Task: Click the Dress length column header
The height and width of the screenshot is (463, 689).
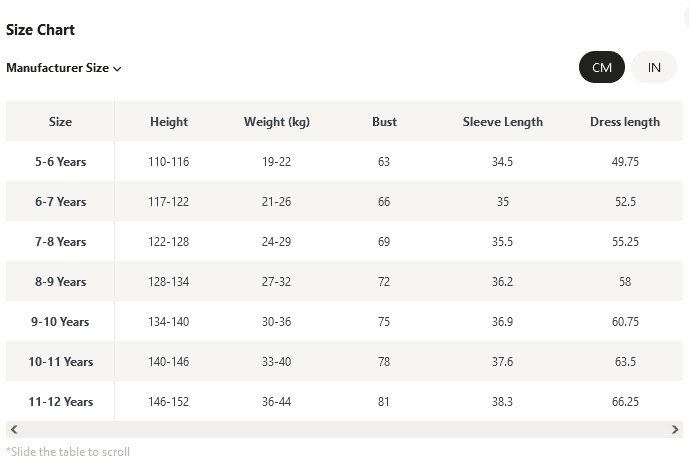Action: (625, 122)
